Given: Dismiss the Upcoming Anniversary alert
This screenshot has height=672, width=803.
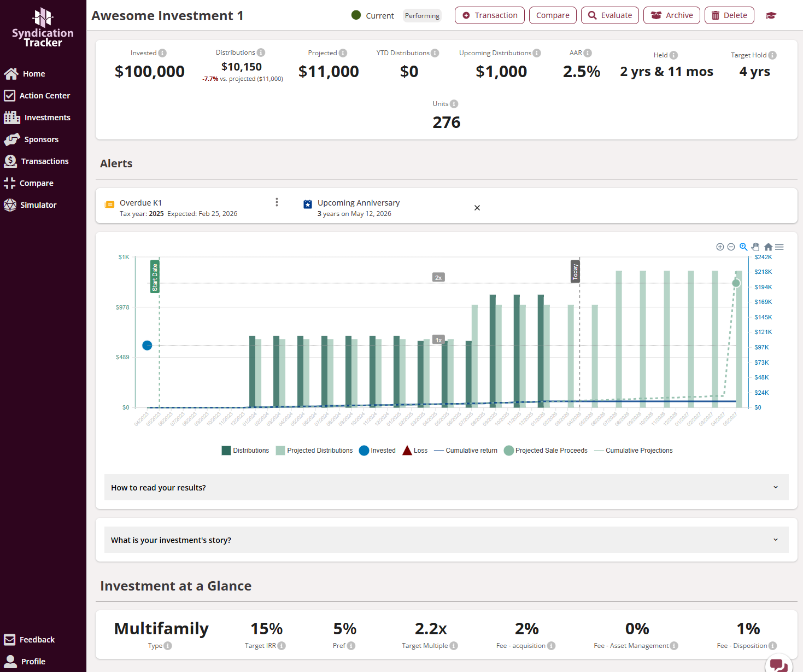Looking at the screenshot, I should pyautogui.click(x=477, y=208).
